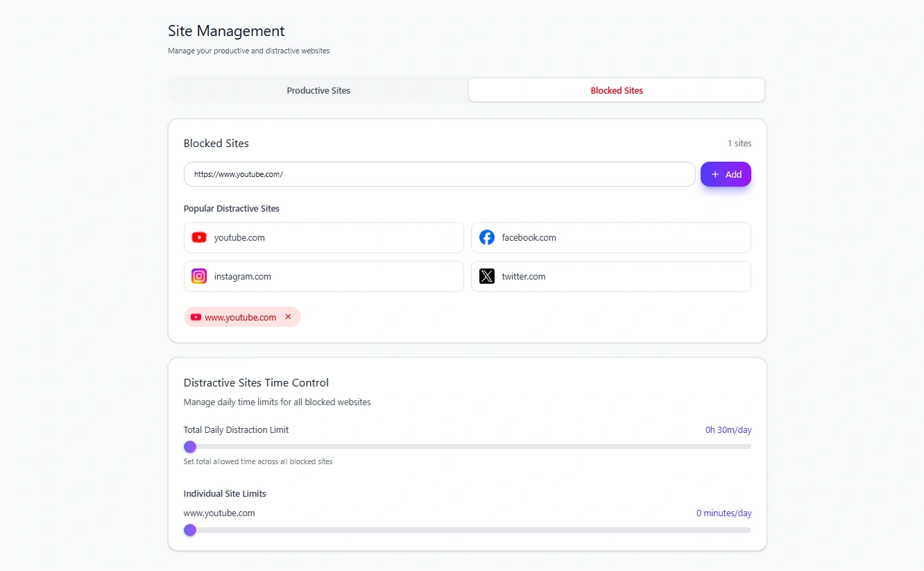
Task: Click the X (Twitter) logo icon
Action: 487,276
